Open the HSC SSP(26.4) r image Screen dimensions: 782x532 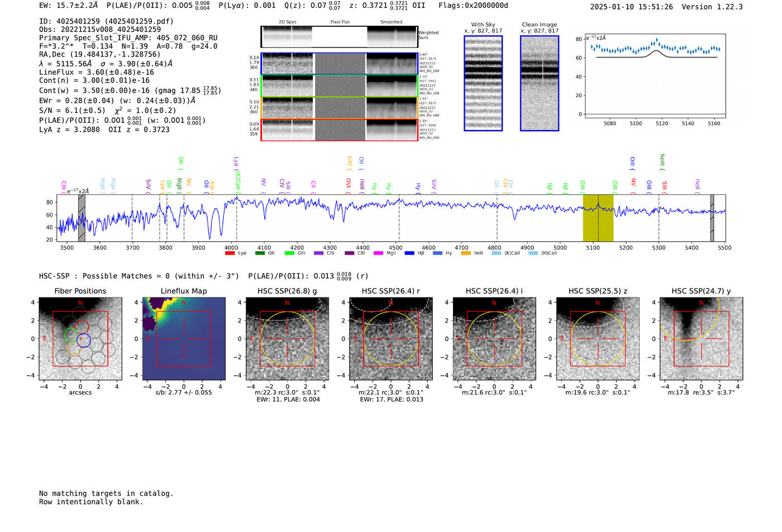[x=390, y=339]
